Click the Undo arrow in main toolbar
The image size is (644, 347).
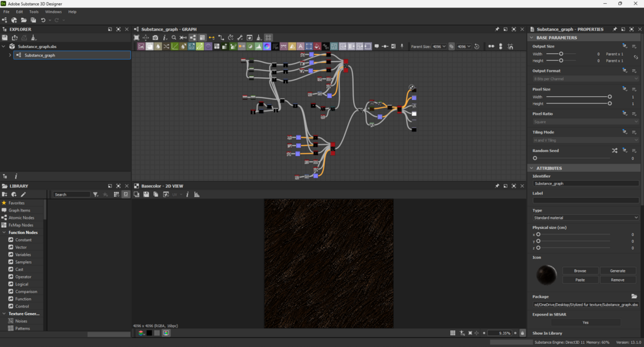tap(43, 20)
